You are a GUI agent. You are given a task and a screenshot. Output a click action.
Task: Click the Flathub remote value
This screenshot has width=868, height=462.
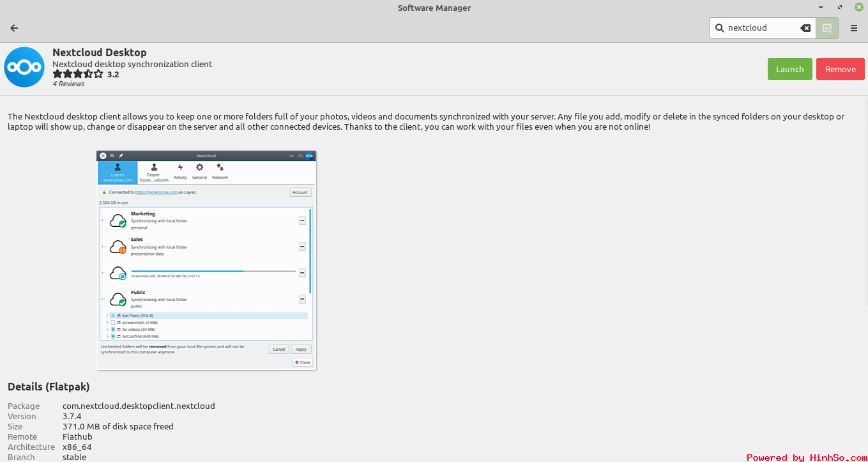point(77,436)
